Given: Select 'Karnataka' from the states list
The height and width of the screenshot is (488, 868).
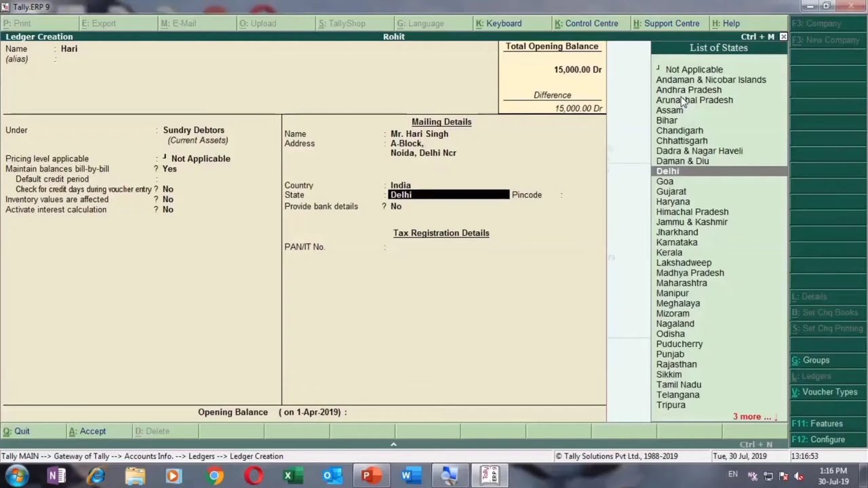Looking at the screenshot, I should coord(677,242).
